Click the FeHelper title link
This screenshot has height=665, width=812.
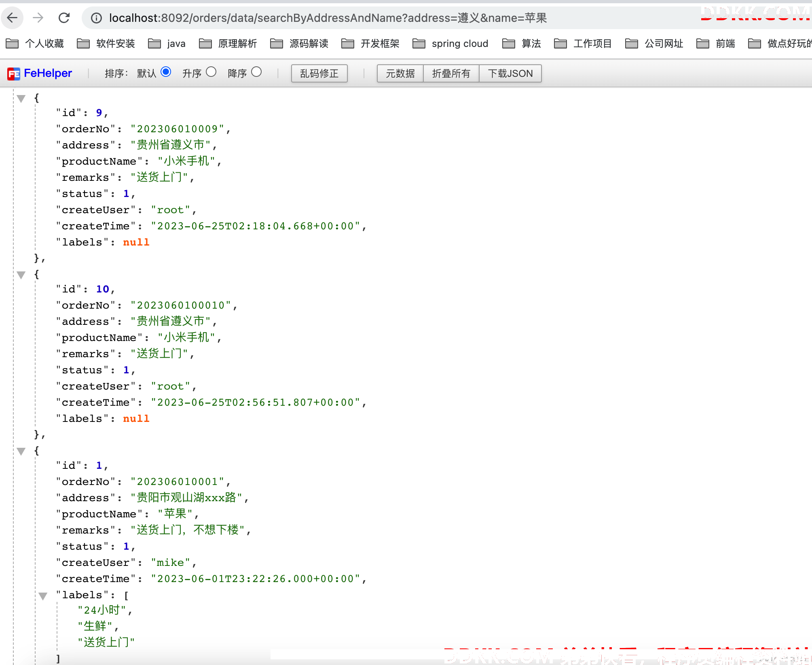[48, 73]
